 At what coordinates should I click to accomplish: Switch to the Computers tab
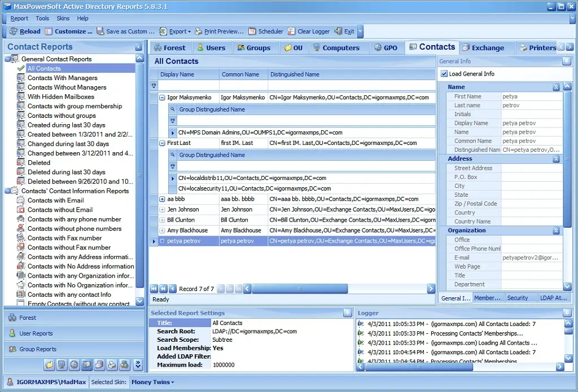tap(336, 48)
